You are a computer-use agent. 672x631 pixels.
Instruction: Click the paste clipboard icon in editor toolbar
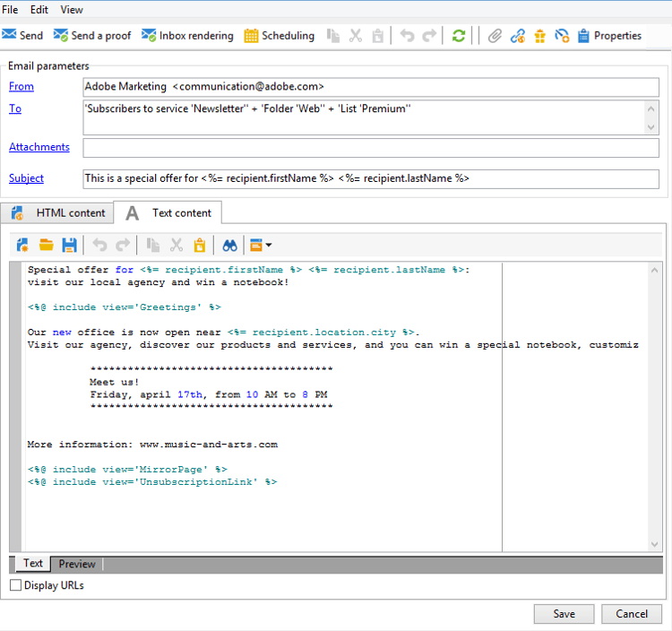[199, 245]
